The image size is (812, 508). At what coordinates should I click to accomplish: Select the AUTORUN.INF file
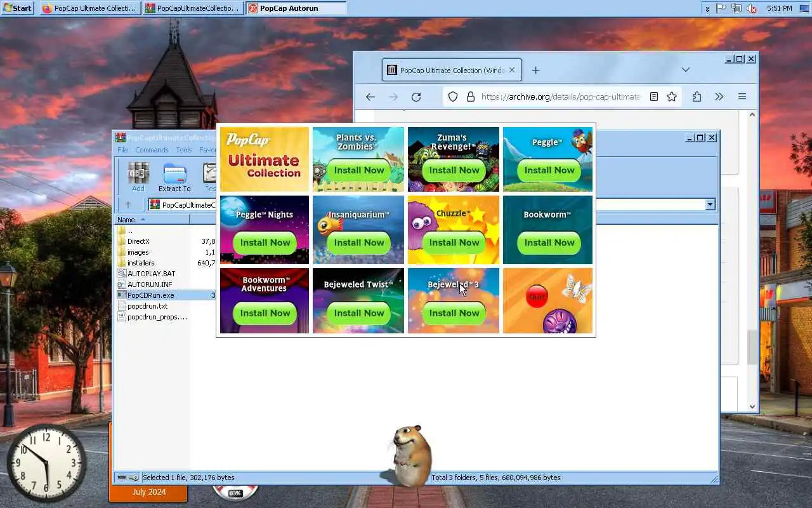150,284
